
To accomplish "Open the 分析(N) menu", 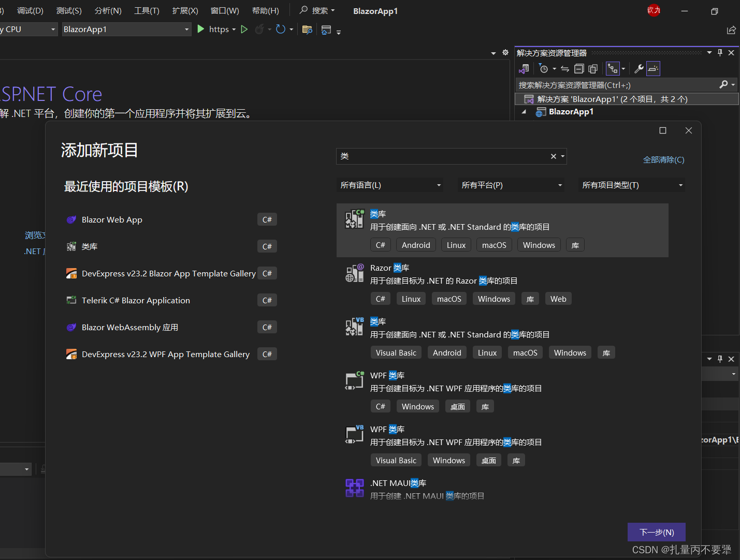I will click(x=108, y=10).
